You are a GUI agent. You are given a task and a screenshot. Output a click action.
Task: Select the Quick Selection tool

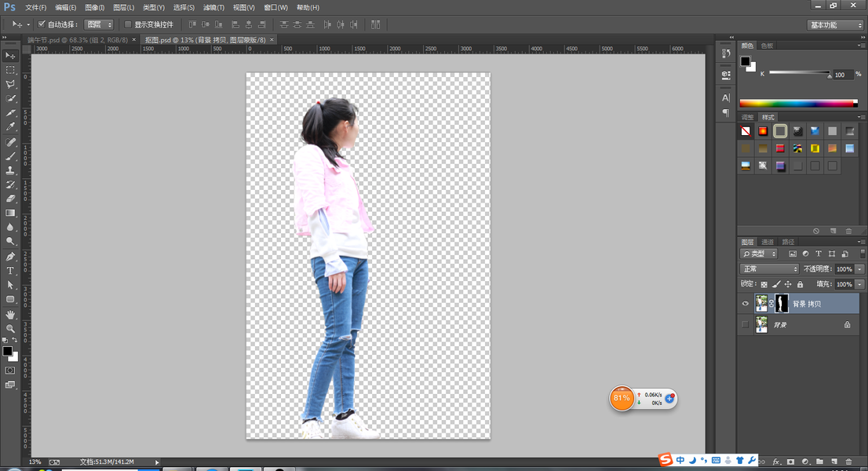[10, 98]
